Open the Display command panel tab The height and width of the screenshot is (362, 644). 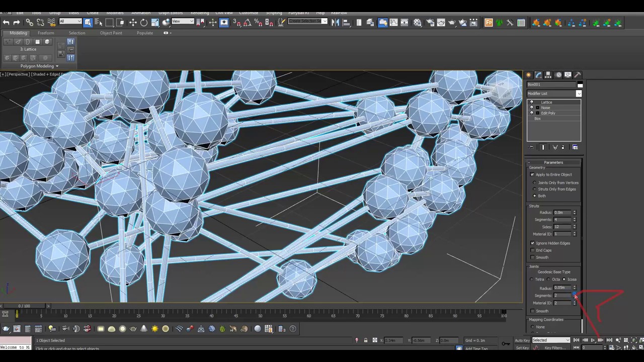pos(568,75)
